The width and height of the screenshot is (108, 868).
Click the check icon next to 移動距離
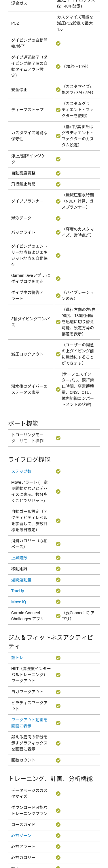tap(58, 569)
